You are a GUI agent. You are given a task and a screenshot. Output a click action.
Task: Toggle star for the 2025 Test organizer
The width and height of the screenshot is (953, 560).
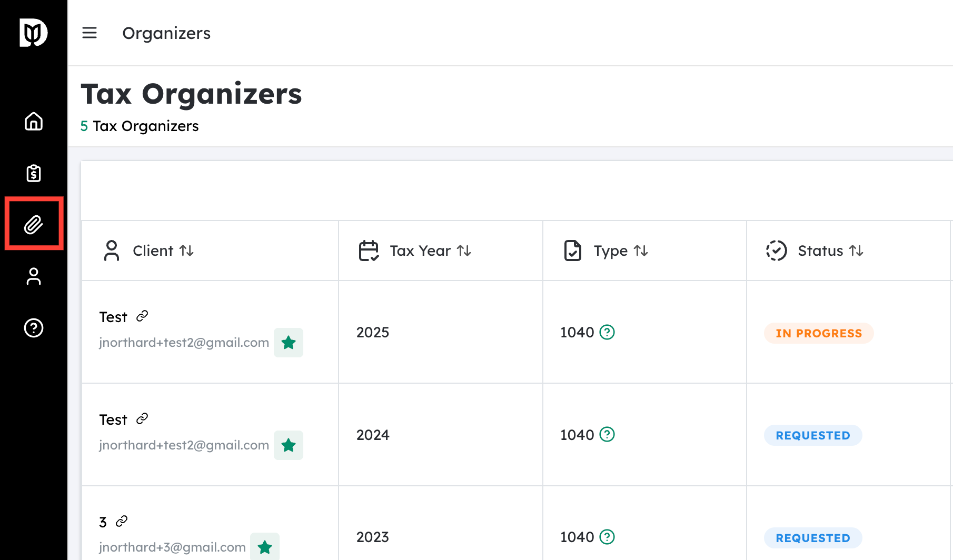(289, 343)
